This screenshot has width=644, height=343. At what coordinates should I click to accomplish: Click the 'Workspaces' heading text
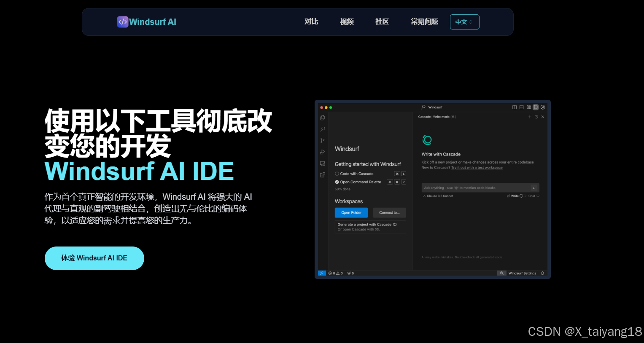(349, 201)
